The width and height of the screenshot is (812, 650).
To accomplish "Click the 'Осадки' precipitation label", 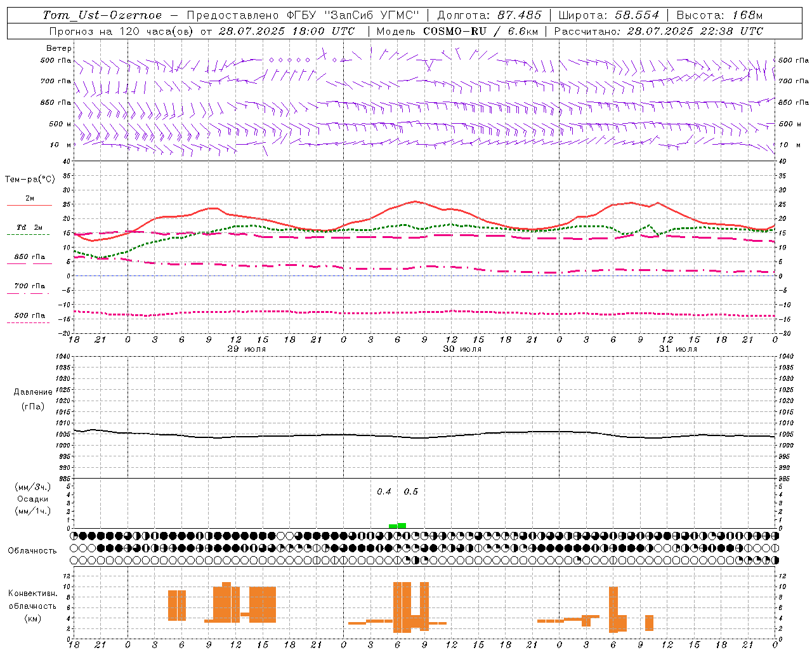I will [32, 499].
